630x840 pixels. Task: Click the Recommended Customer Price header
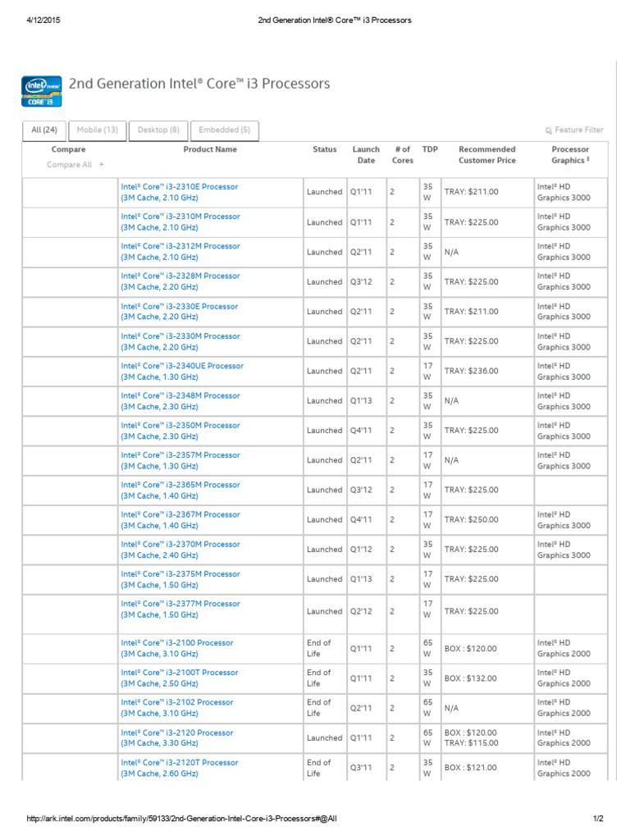(487, 155)
